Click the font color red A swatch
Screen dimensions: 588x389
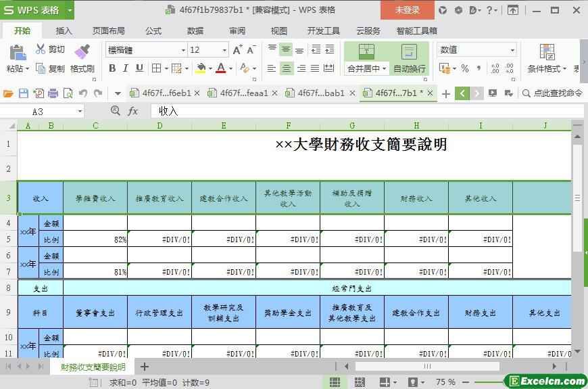pos(220,68)
